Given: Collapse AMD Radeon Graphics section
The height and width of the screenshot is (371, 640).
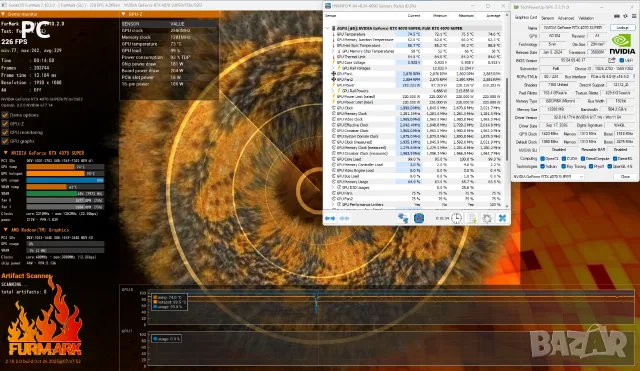Looking at the screenshot, I should point(6,230).
